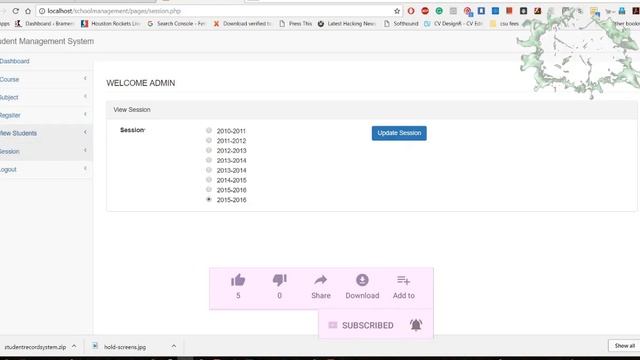Open the Softbound bookmark
Viewport: 640px width, 360px height.
click(x=401, y=24)
